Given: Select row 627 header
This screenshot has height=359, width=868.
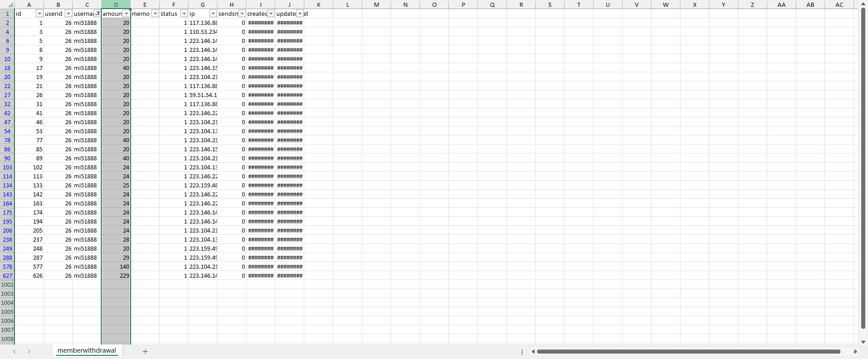Looking at the screenshot, I should coord(7,275).
